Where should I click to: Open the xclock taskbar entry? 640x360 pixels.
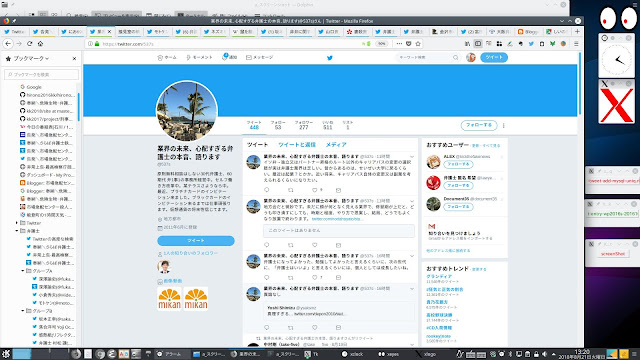(x=353, y=354)
